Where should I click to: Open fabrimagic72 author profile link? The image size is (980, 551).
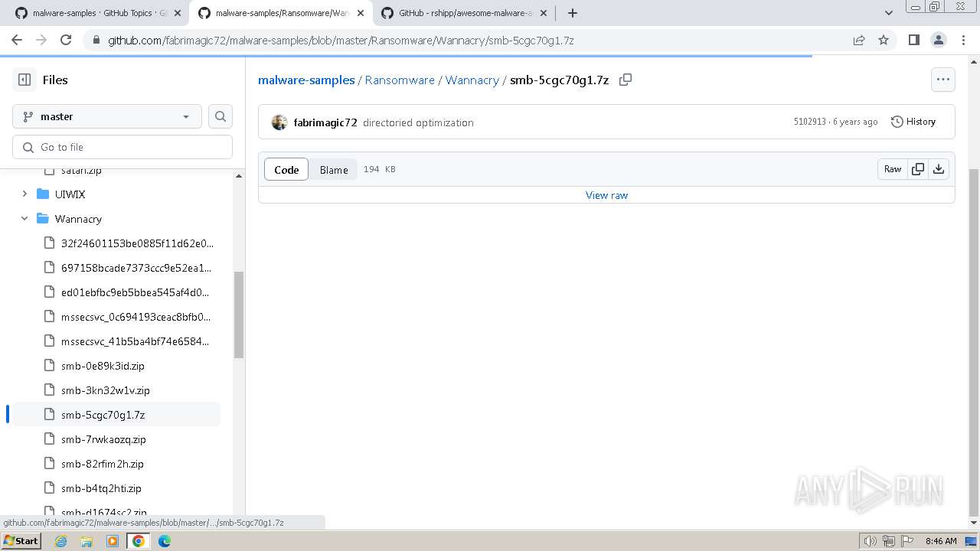(x=325, y=122)
